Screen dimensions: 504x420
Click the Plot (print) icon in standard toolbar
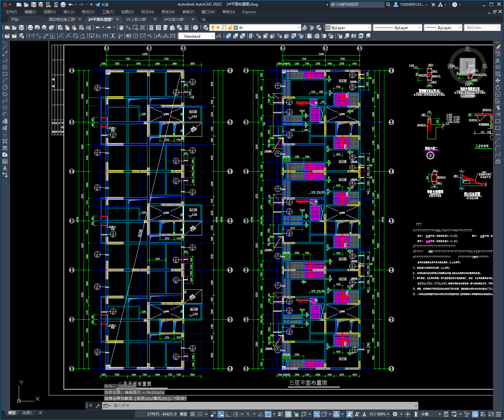(x=30, y=28)
